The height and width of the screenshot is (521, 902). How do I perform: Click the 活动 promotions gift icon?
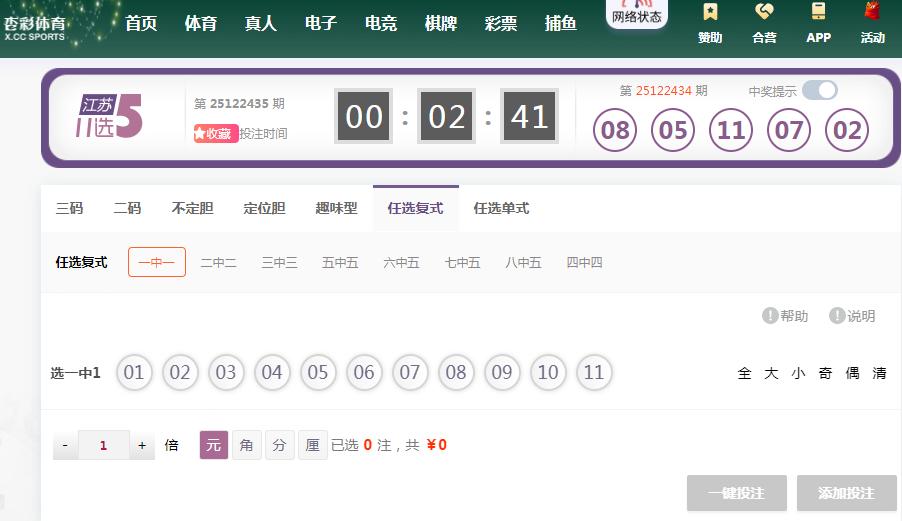click(872, 13)
